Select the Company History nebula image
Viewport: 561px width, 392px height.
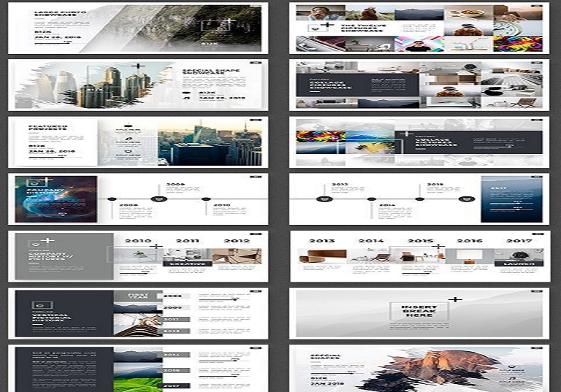tap(56, 199)
